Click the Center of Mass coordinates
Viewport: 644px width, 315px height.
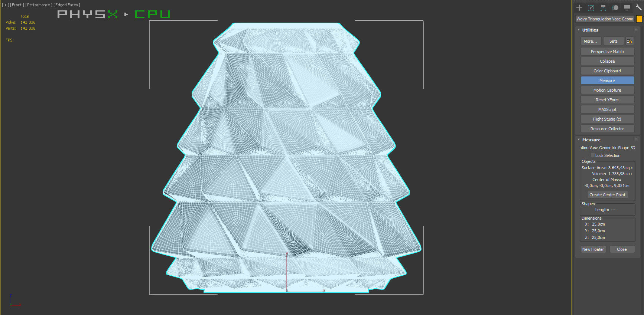[607, 186]
